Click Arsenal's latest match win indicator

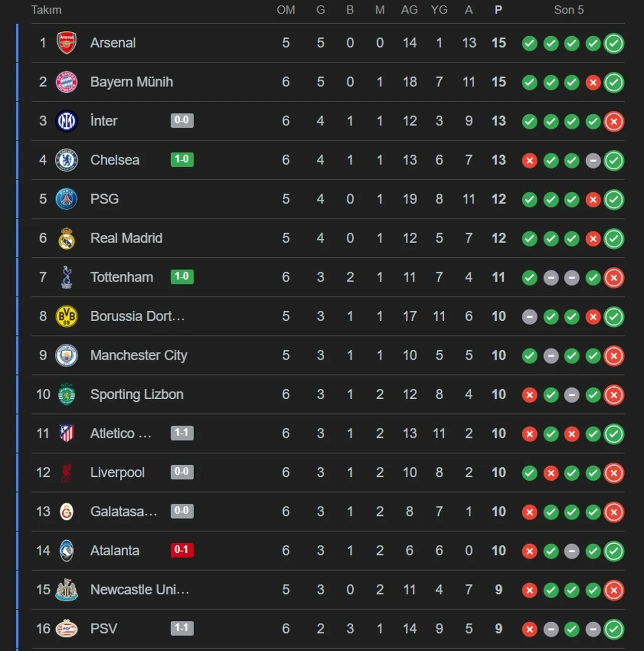(614, 43)
